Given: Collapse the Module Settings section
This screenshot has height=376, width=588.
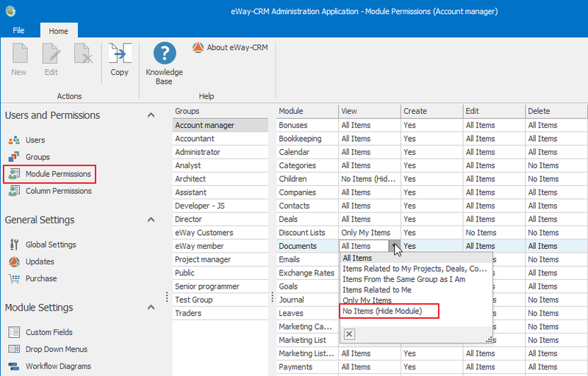Looking at the screenshot, I should [x=151, y=308].
